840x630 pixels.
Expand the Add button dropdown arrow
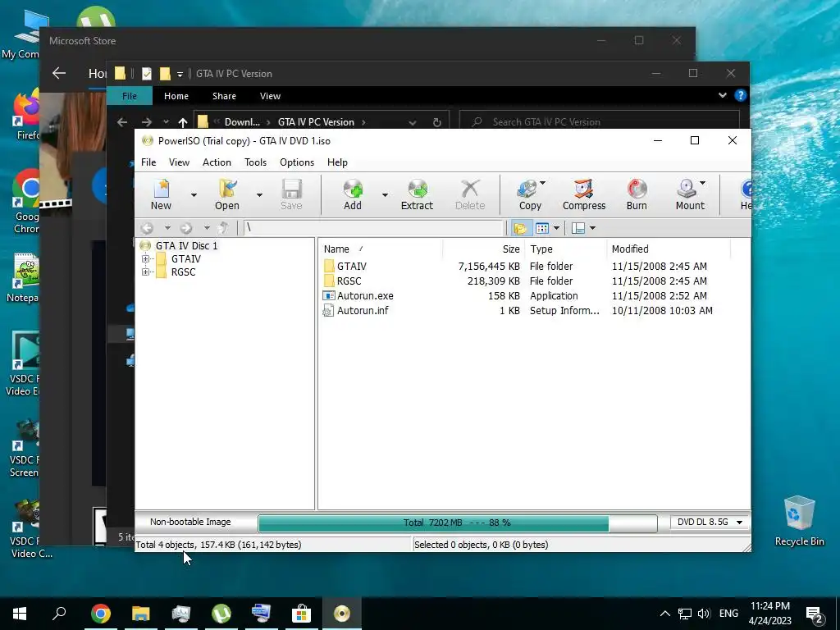tap(385, 195)
